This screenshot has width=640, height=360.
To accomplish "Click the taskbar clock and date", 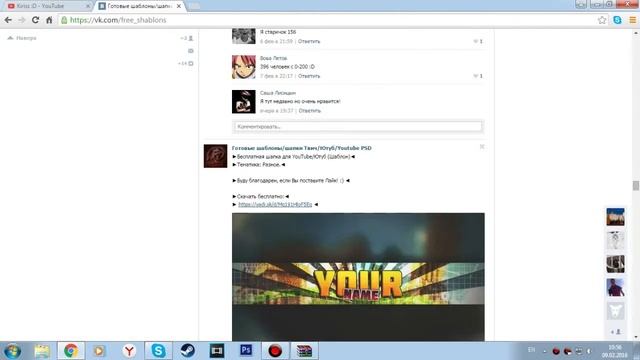I will (614, 351).
